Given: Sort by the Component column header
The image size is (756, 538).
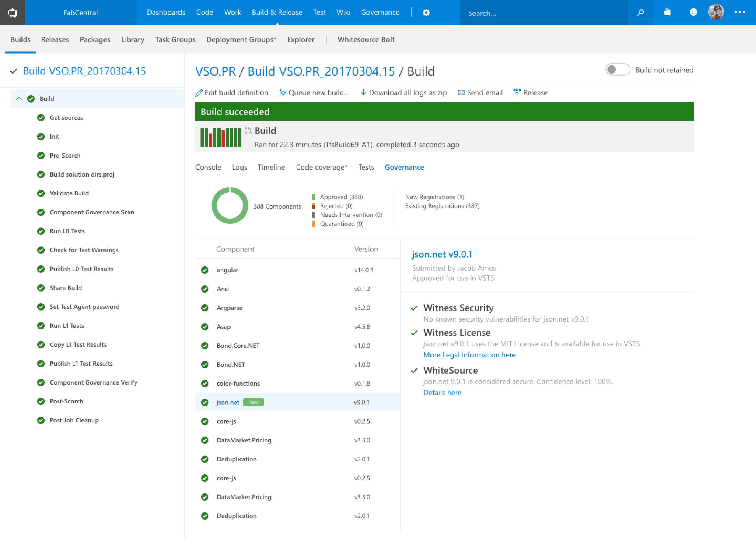Looking at the screenshot, I should pyautogui.click(x=235, y=249).
